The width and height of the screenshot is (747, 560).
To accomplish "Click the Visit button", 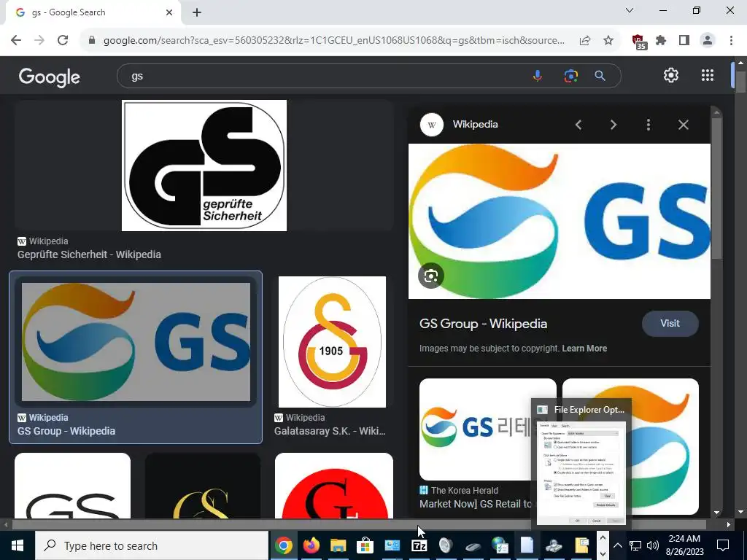I will pyautogui.click(x=670, y=323).
